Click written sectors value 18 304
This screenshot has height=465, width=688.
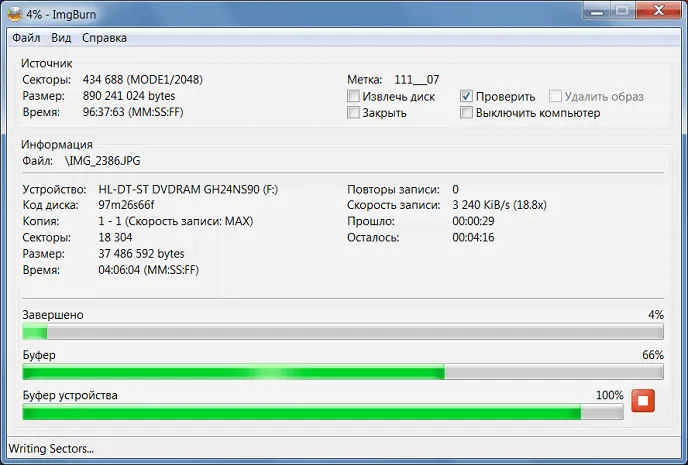pyautogui.click(x=115, y=237)
